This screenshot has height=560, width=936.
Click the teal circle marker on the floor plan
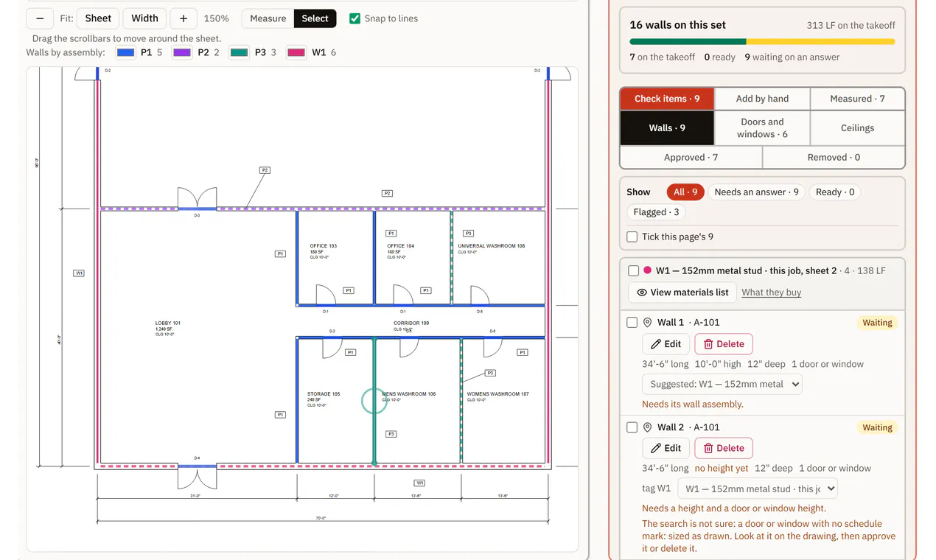(374, 401)
